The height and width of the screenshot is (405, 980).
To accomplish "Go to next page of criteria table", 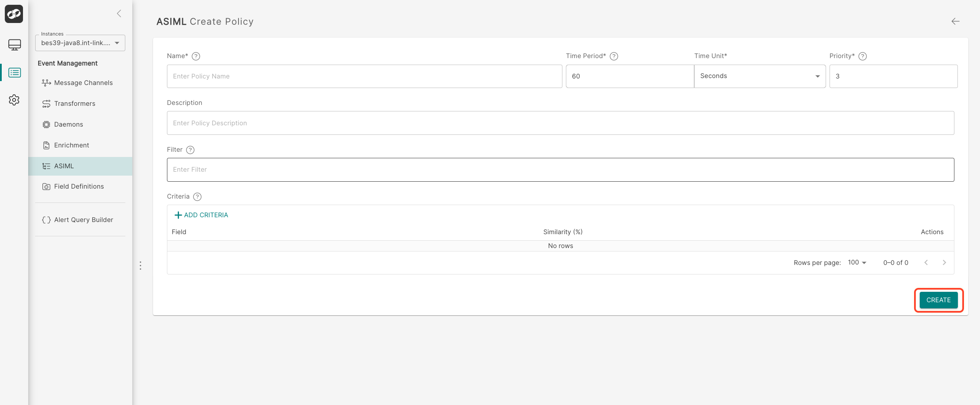I will tap(944, 262).
